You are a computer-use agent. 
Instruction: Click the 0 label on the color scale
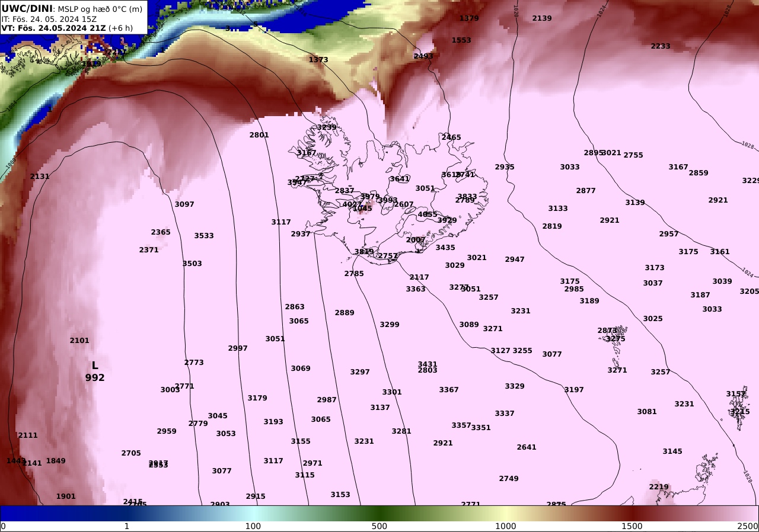(3, 526)
